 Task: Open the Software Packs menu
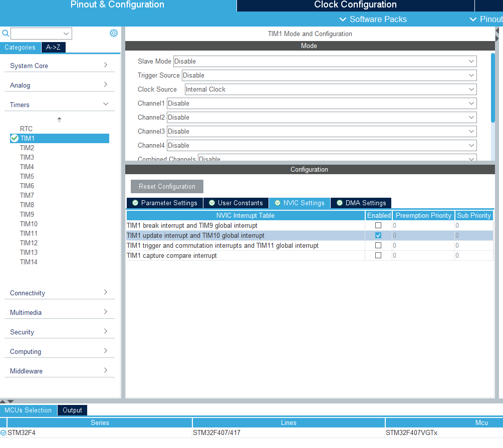[x=373, y=19]
